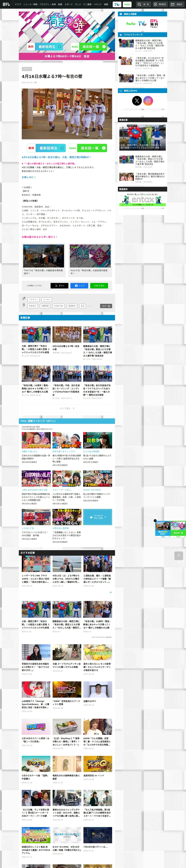
Task: Open the 映画 menu item
Action: (60, 4)
